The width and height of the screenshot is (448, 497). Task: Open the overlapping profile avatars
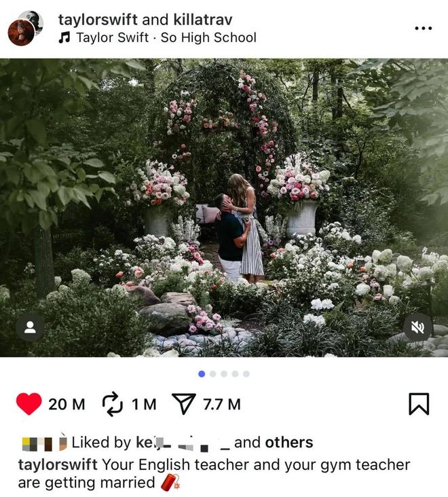point(25,29)
